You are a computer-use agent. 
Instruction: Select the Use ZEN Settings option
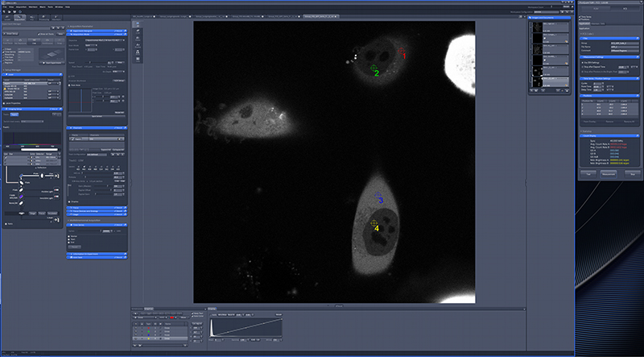click(x=582, y=61)
